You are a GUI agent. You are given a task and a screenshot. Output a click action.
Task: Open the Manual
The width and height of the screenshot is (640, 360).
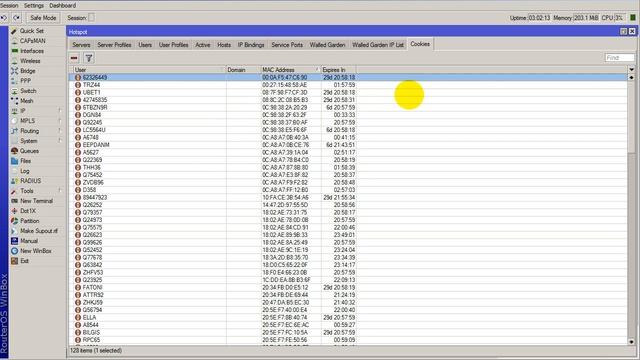tap(29, 241)
